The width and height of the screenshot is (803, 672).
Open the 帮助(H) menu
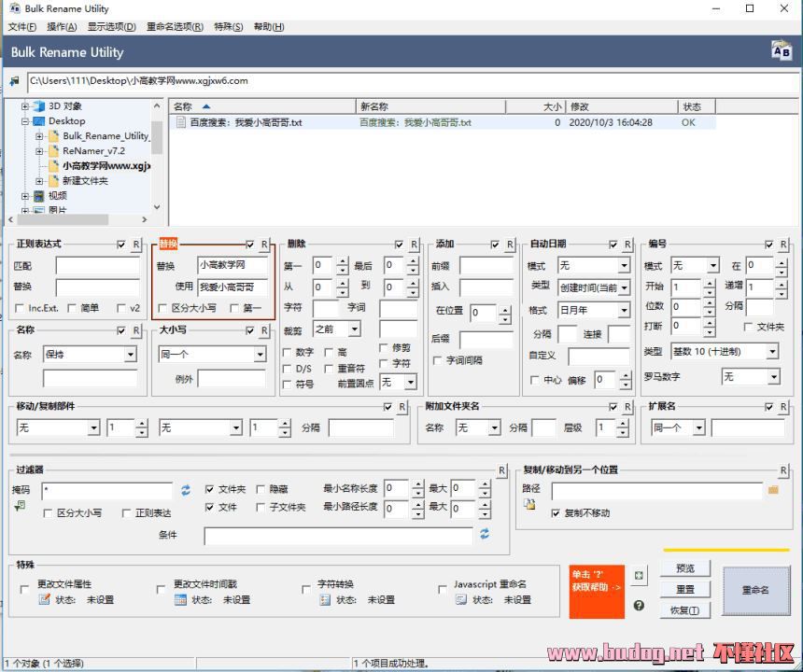pos(269,27)
